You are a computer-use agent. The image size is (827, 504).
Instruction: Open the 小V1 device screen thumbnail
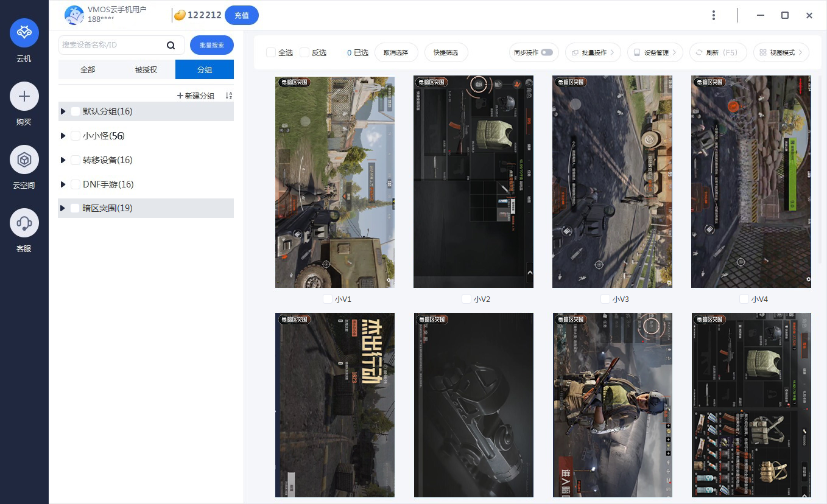point(335,182)
